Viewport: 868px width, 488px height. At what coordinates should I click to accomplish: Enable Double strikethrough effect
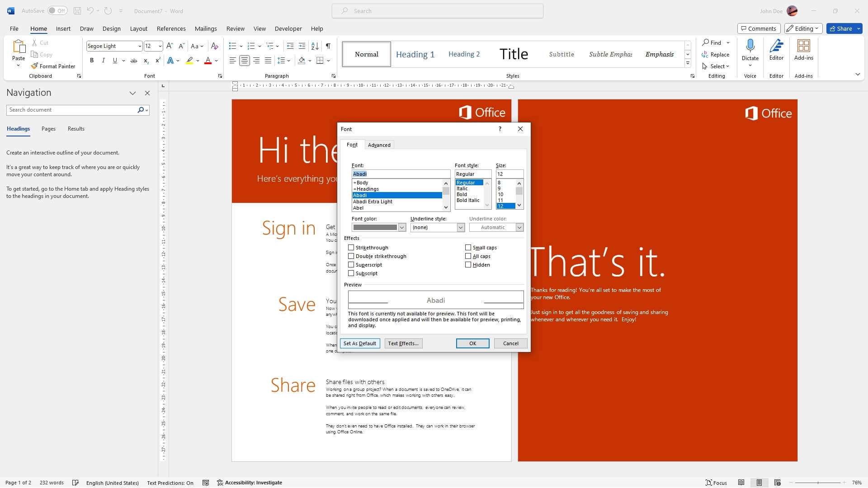[x=351, y=256]
